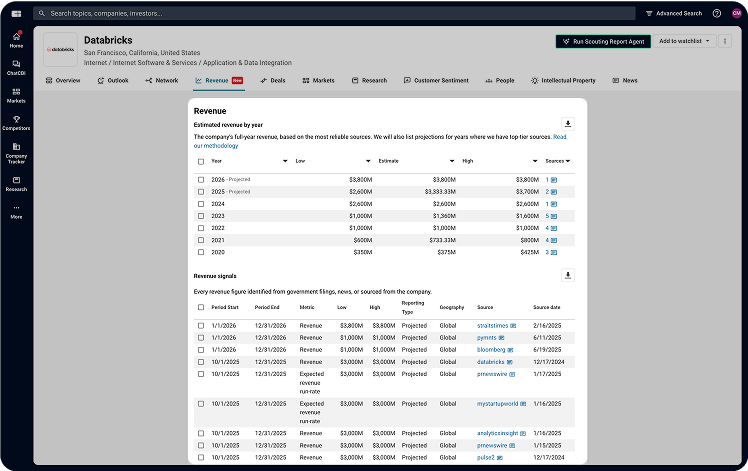Screen dimensions: 748x471
Task: Expand the Add to watchlist dropdown
Action: (x=685, y=41)
